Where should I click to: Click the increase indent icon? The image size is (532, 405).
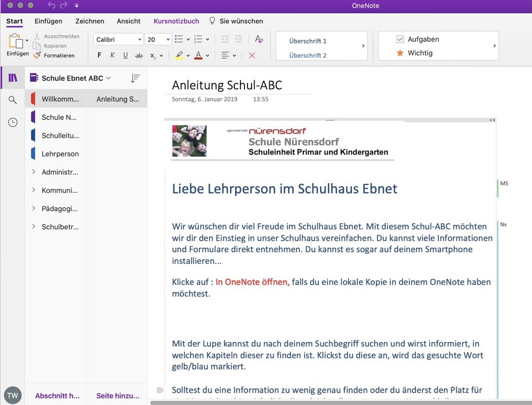(238, 39)
